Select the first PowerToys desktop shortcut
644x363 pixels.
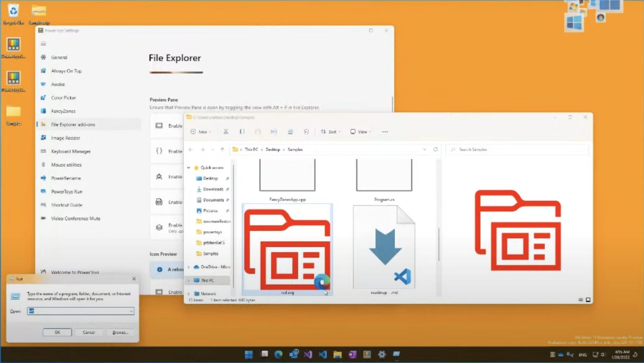coord(13,48)
